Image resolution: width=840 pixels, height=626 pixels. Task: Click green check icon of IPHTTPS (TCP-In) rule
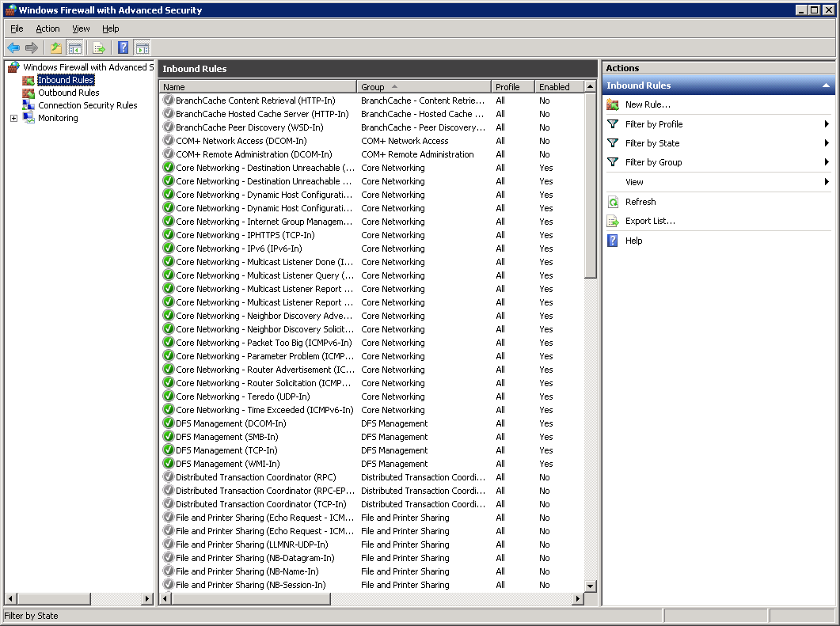point(169,234)
